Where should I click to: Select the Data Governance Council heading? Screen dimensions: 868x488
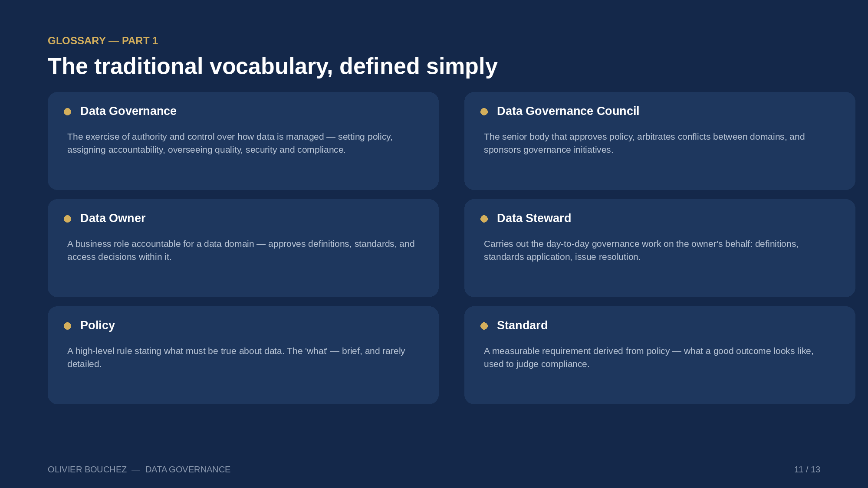pyautogui.click(x=568, y=111)
